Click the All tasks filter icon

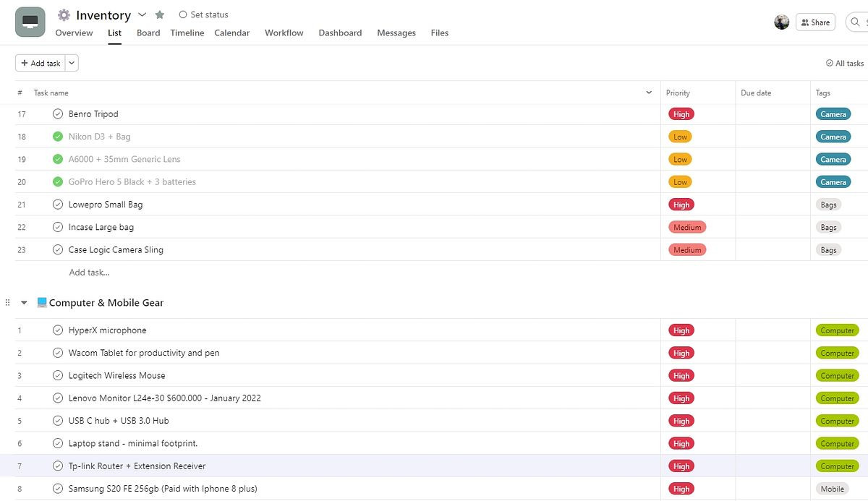[x=830, y=64]
